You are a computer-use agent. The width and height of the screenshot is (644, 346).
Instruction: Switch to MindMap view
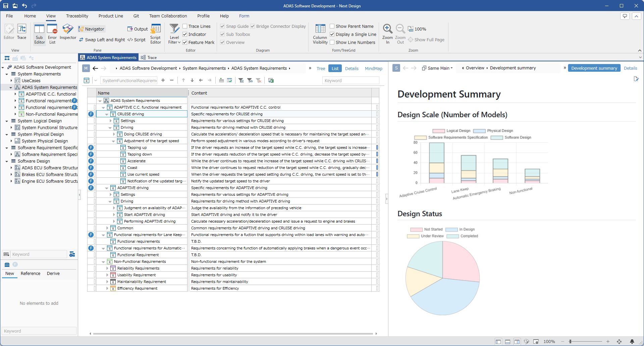pos(373,68)
